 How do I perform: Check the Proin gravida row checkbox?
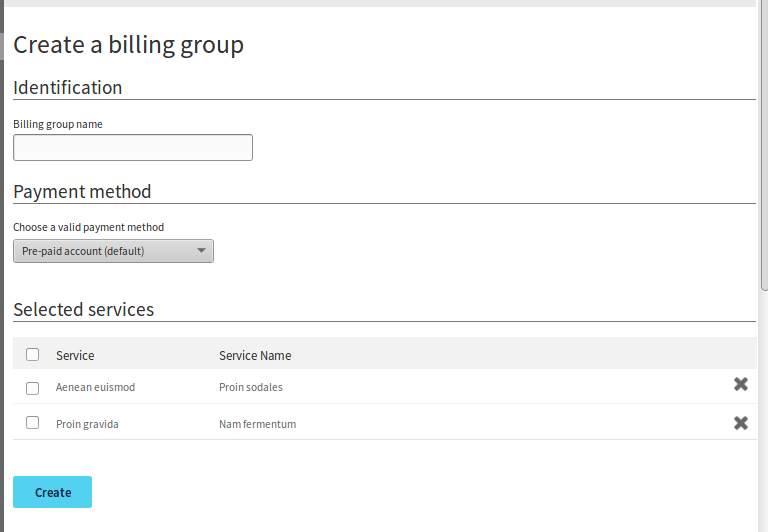tap(33, 423)
